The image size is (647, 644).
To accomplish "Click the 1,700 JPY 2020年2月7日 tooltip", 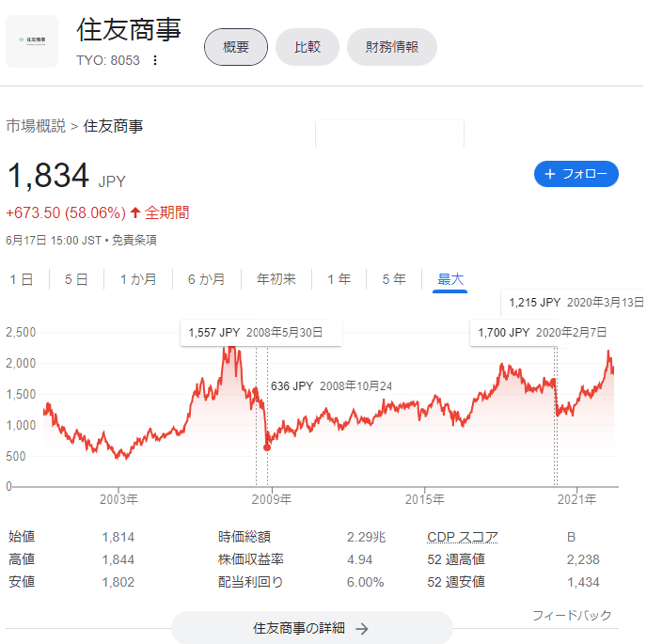I will (x=542, y=333).
